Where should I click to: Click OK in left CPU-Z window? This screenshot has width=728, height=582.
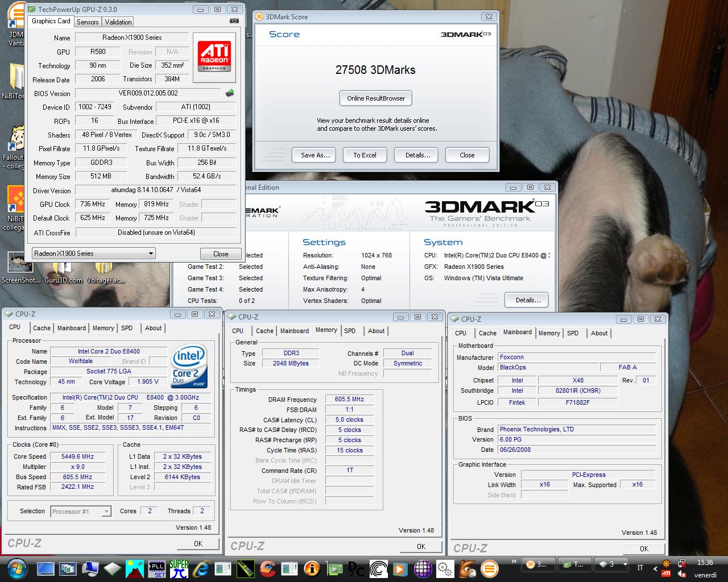198,544
